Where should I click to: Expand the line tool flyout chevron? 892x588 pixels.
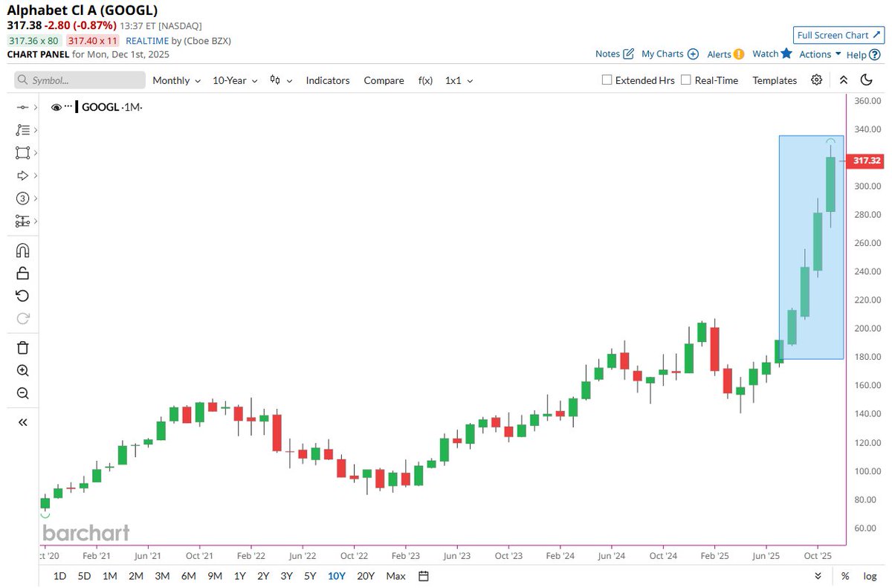point(35,108)
